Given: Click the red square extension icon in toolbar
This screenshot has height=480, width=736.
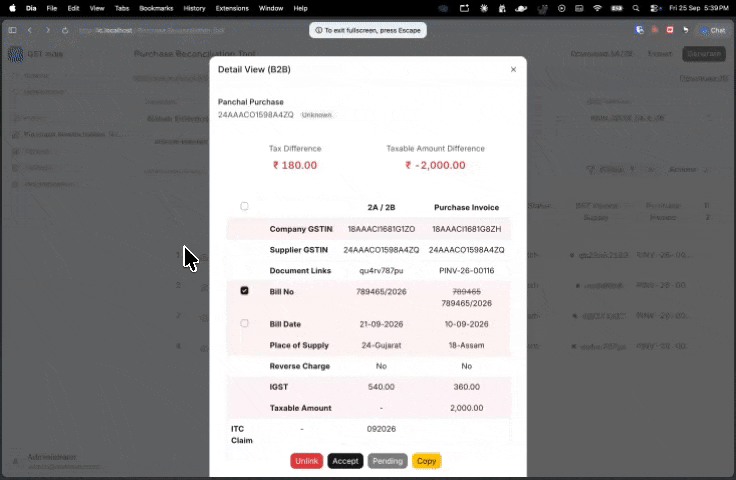Looking at the screenshot, I should pyautogui.click(x=670, y=30).
